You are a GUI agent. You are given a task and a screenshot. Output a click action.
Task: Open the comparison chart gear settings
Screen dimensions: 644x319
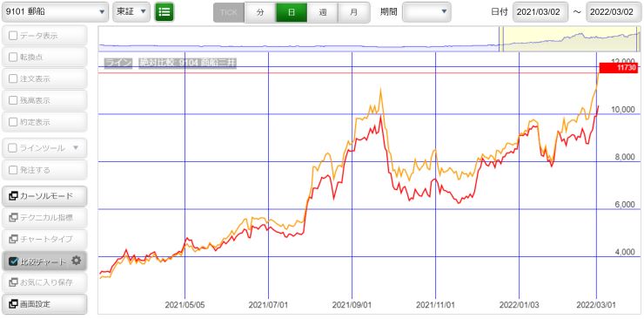77,261
